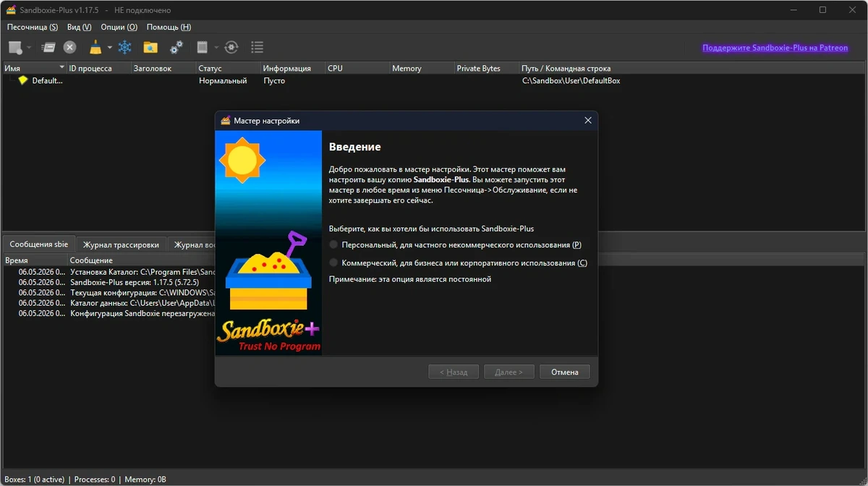
Task: Click the broom cleanup icon
Action: pyautogui.click(x=95, y=48)
